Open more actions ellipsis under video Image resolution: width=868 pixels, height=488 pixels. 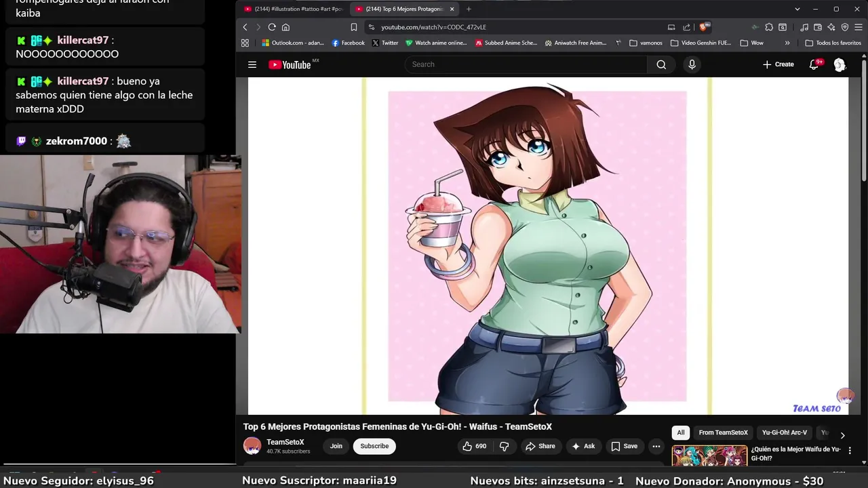[656, 446]
